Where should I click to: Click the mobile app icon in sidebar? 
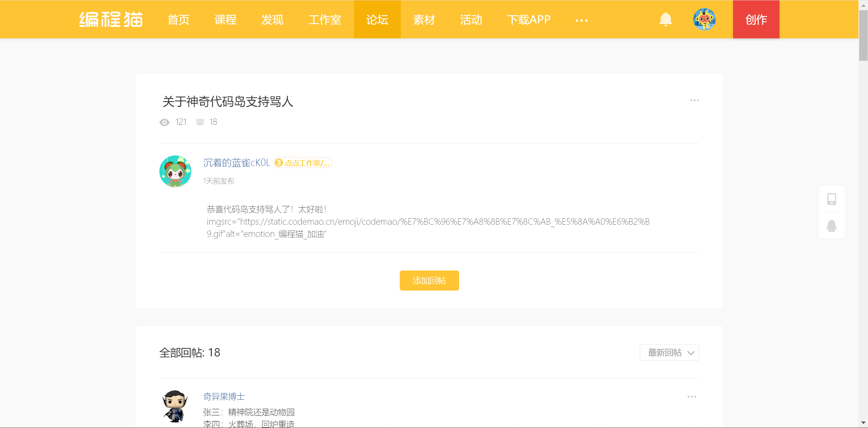pyautogui.click(x=832, y=199)
